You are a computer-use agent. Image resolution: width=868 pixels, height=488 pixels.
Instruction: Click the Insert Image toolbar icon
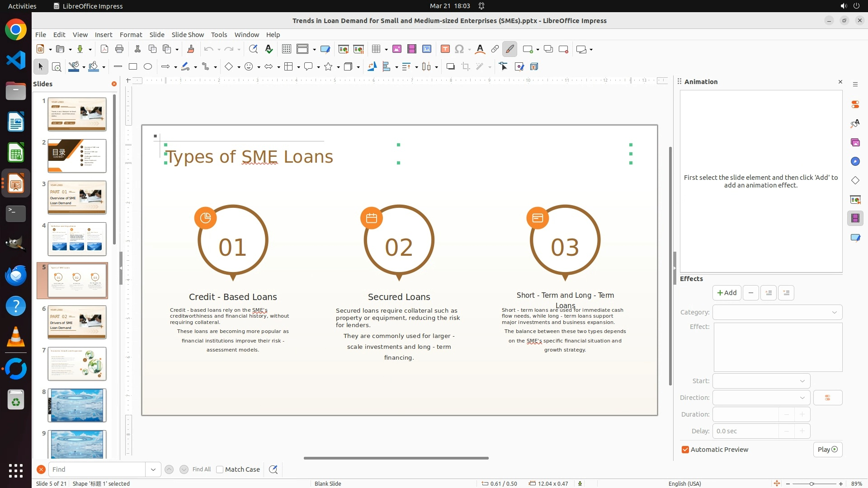397,49
